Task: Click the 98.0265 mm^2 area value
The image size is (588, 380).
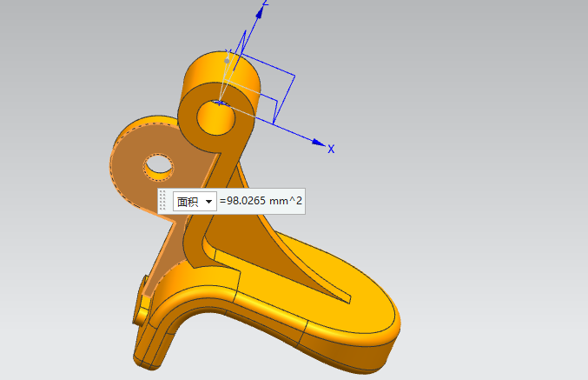Action: (261, 201)
